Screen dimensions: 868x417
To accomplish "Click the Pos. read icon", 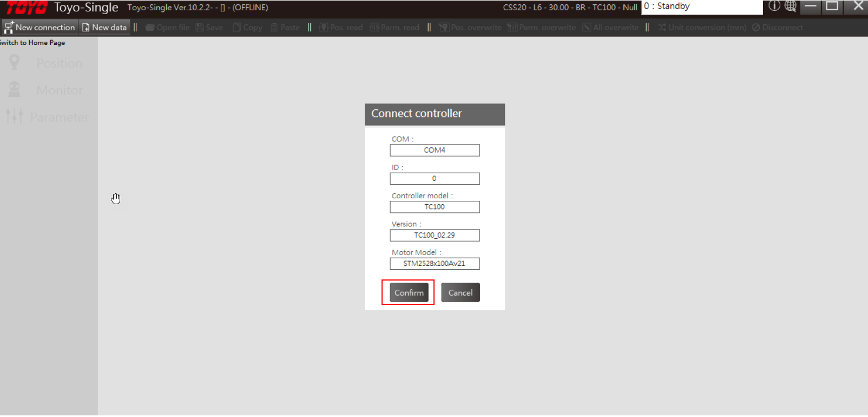I will pyautogui.click(x=323, y=27).
